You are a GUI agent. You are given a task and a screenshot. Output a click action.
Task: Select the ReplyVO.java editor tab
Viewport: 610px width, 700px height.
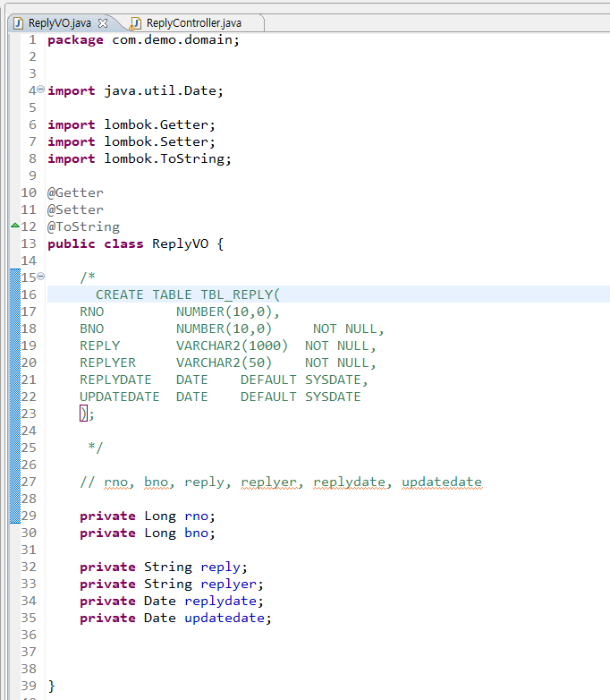click(x=59, y=22)
